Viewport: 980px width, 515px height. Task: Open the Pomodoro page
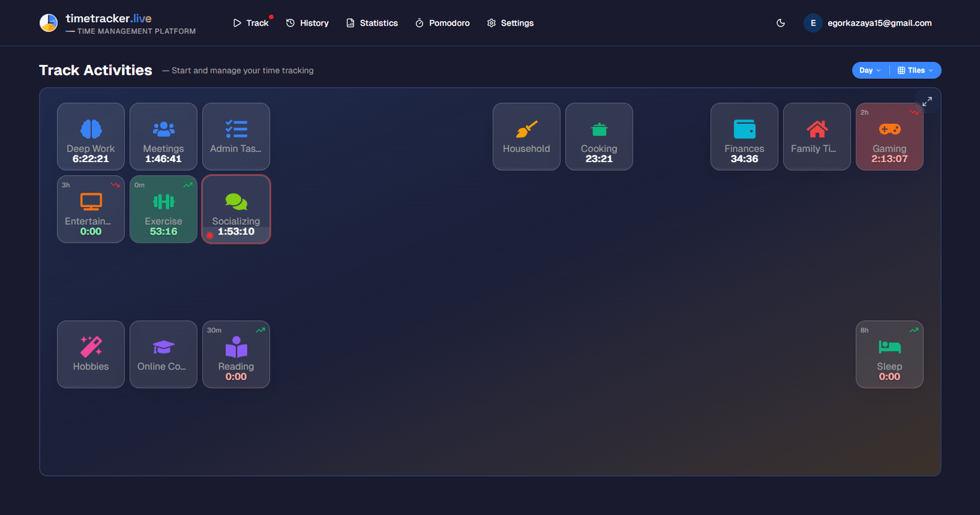pyautogui.click(x=442, y=23)
